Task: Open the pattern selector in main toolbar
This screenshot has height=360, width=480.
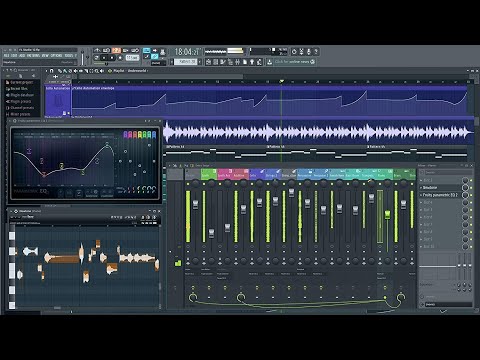Action: 186,62
